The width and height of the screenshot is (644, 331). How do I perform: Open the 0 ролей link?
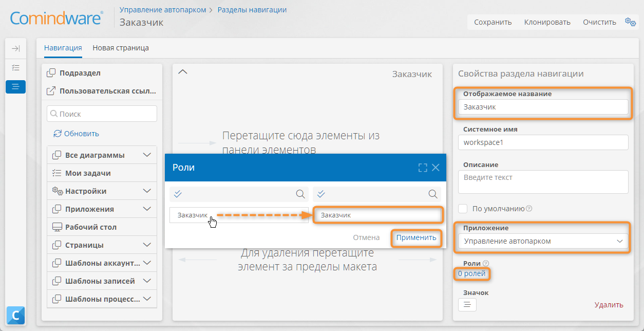(x=471, y=274)
